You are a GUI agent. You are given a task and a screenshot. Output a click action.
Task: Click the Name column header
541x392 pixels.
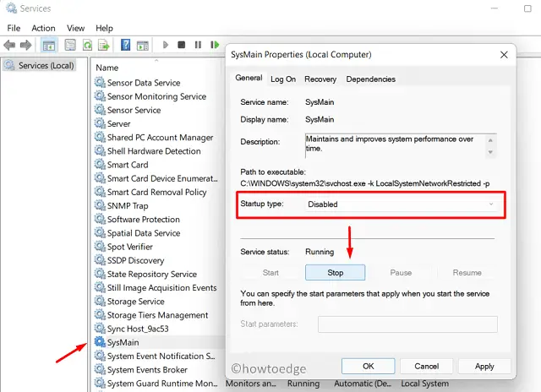[x=107, y=67]
